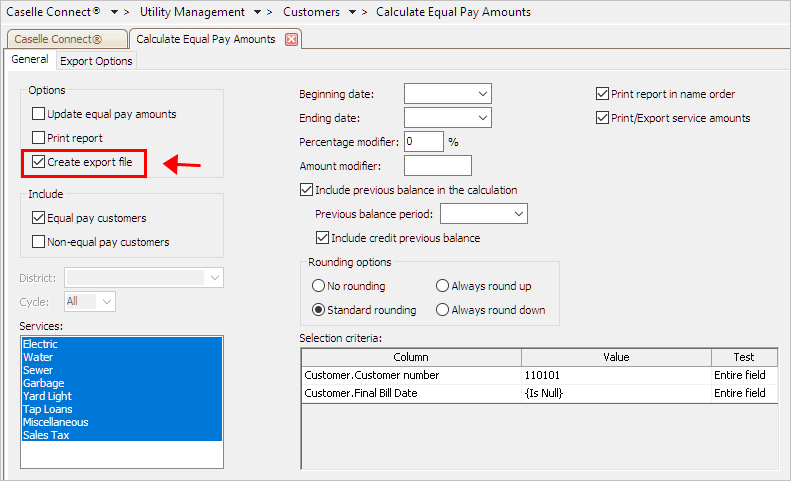Toggle Print/Export service amounts checkbox
791x481 pixels.
pos(602,118)
